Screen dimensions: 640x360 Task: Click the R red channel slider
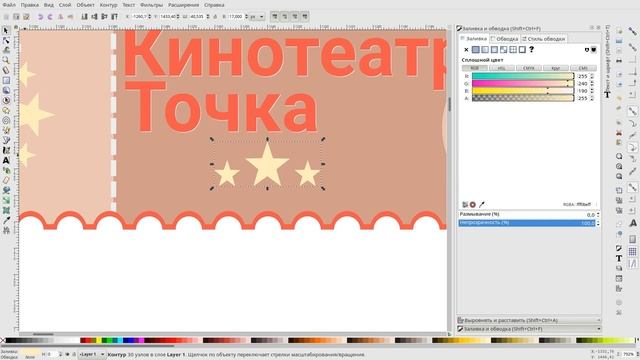pos(523,76)
